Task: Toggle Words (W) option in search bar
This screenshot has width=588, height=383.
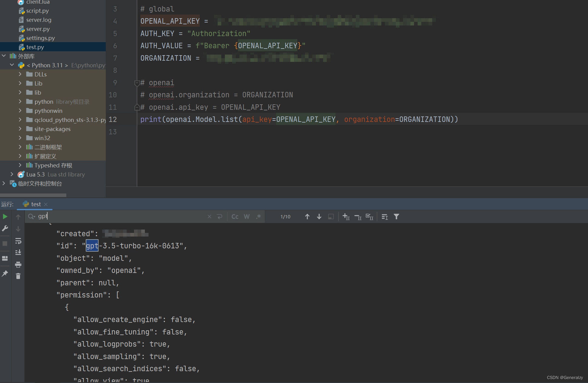Action: [x=247, y=217]
